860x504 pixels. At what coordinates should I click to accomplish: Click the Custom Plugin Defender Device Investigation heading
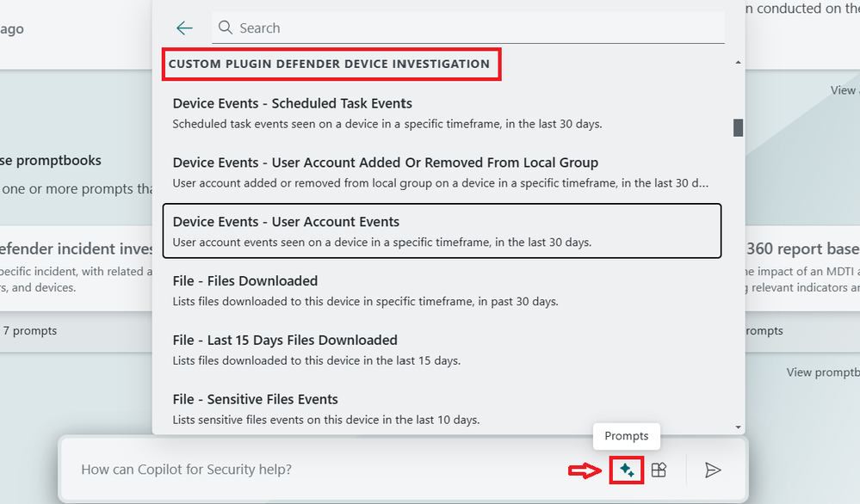click(329, 65)
